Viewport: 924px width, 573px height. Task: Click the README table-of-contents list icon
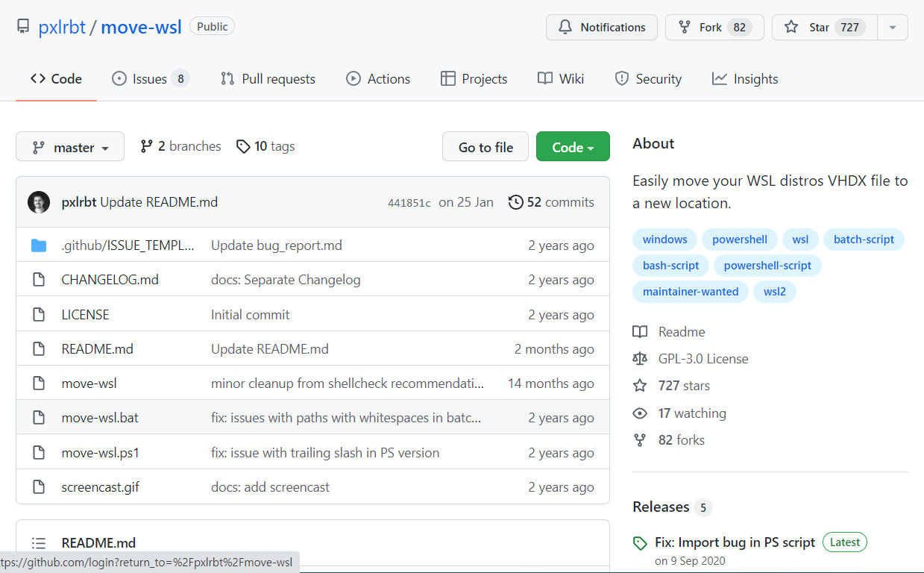tap(39, 543)
